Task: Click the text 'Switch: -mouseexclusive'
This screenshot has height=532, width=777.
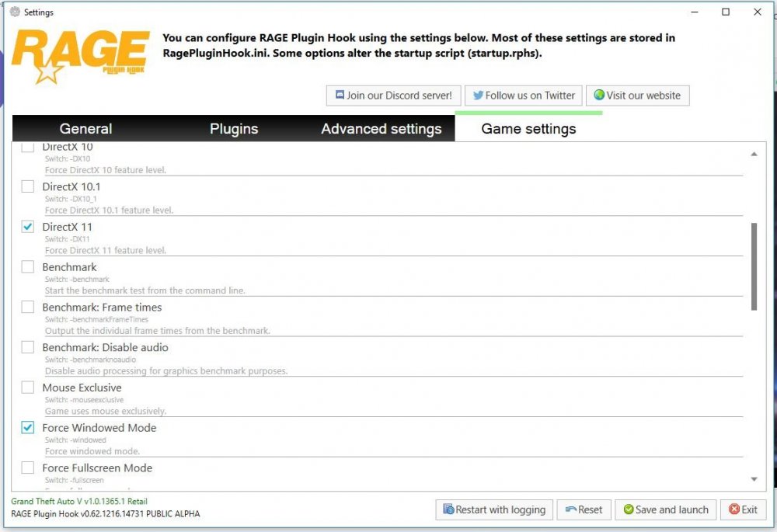Action: pyautogui.click(x=84, y=400)
